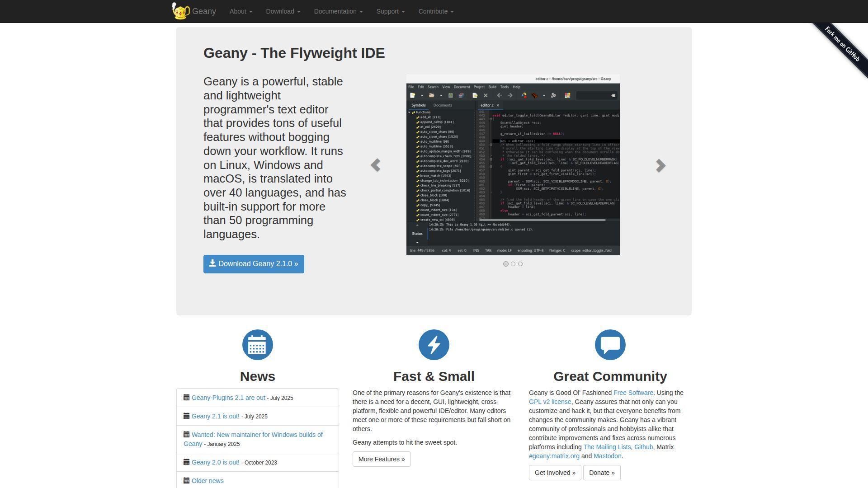Open the About dropdown menu
This screenshot has height=488, width=868.
(241, 11)
